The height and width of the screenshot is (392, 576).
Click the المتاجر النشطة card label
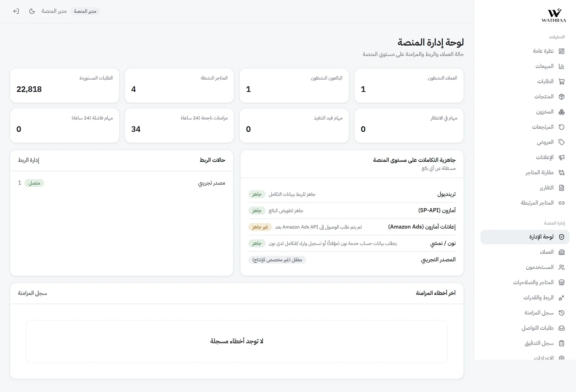[x=214, y=78]
